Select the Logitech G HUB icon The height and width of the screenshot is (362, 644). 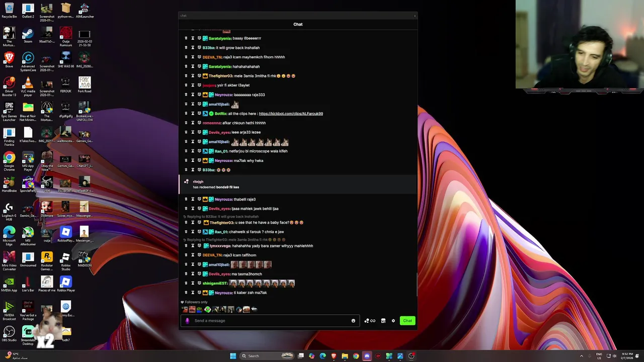[9, 211]
